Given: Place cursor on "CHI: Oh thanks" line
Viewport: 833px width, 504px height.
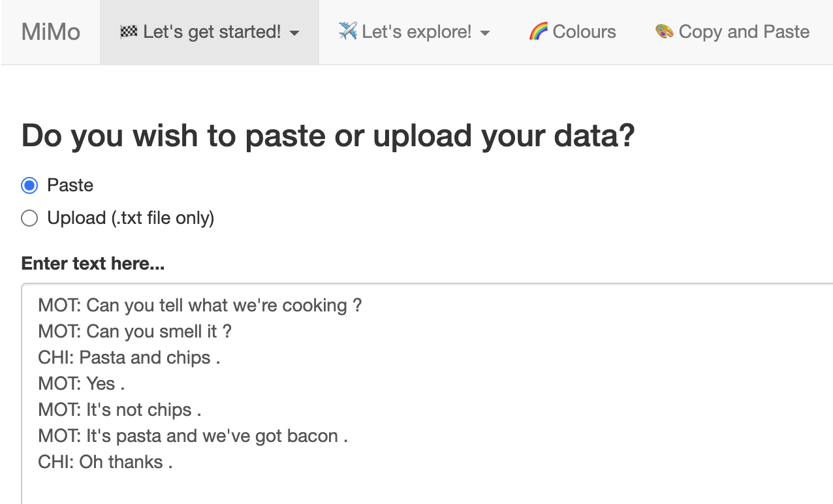Looking at the screenshot, I should pos(105,462).
